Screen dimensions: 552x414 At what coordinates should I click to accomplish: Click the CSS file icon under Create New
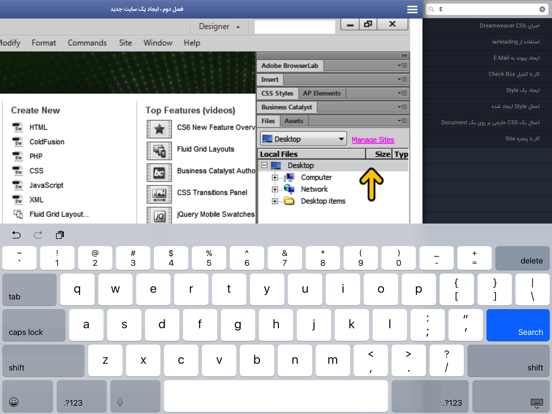pyautogui.click(x=18, y=171)
